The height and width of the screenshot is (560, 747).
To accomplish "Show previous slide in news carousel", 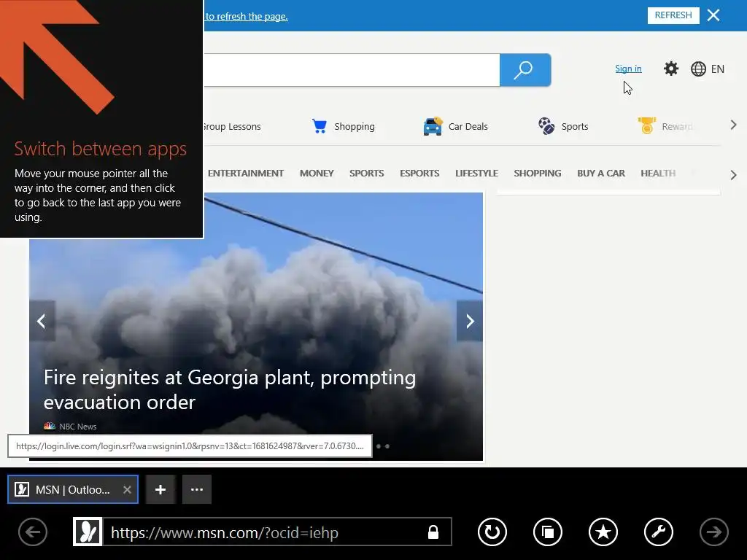I will [x=42, y=321].
